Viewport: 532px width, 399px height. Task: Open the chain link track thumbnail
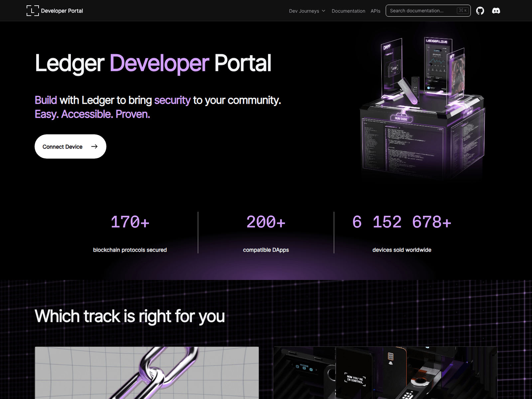click(147, 373)
